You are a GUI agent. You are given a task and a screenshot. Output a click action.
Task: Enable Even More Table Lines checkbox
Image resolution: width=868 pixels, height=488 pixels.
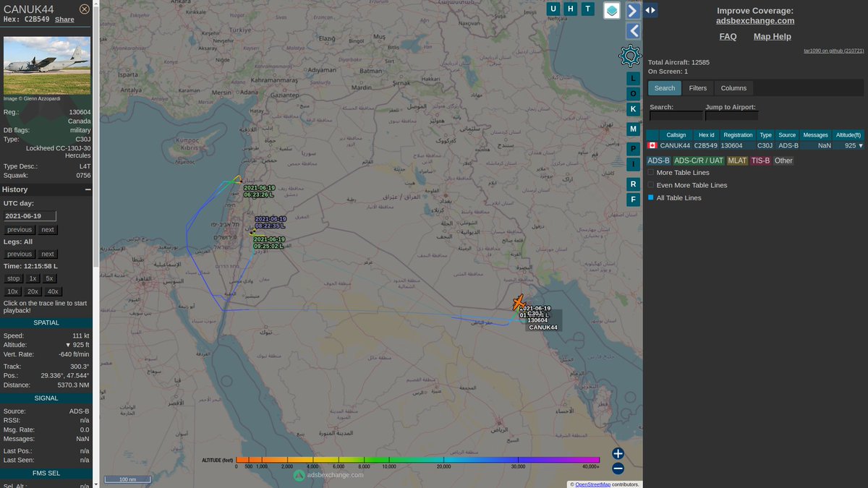650,185
